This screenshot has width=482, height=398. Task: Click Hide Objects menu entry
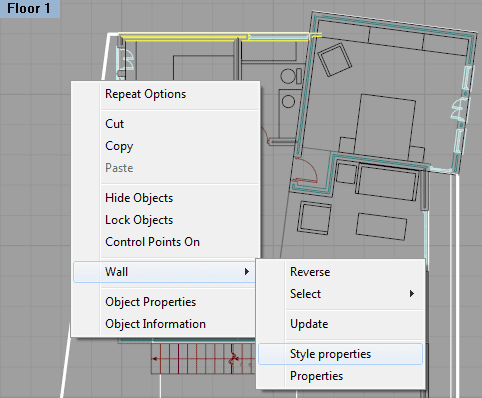[165, 198]
